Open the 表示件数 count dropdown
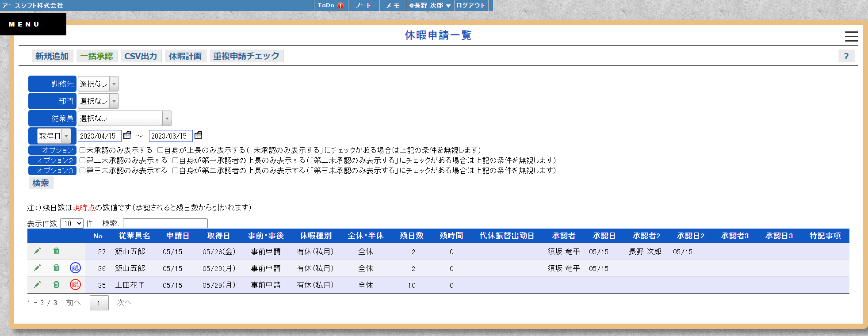 (72, 224)
